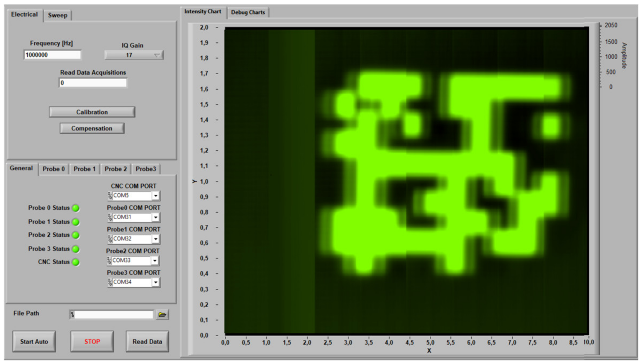Click the VISA icon beside COM5 field

coord(110,196)
